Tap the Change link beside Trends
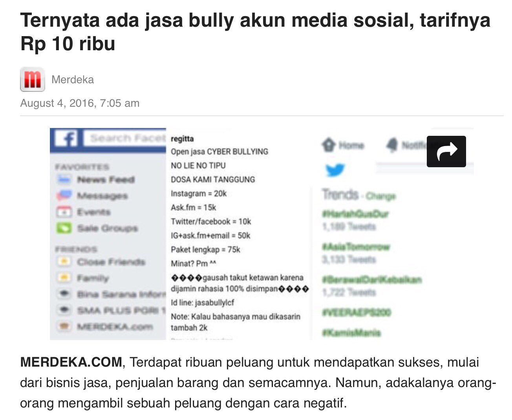The height and width of the screenshot is (420, 512). [381, 196]
